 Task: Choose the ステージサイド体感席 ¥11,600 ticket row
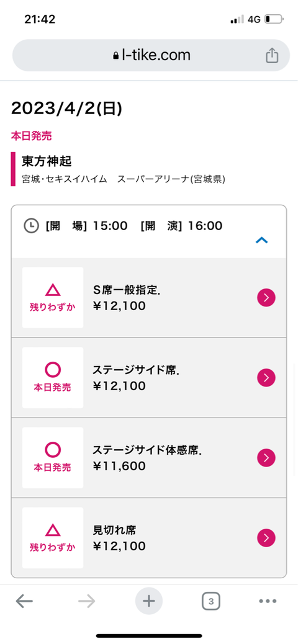pos(149,457)
